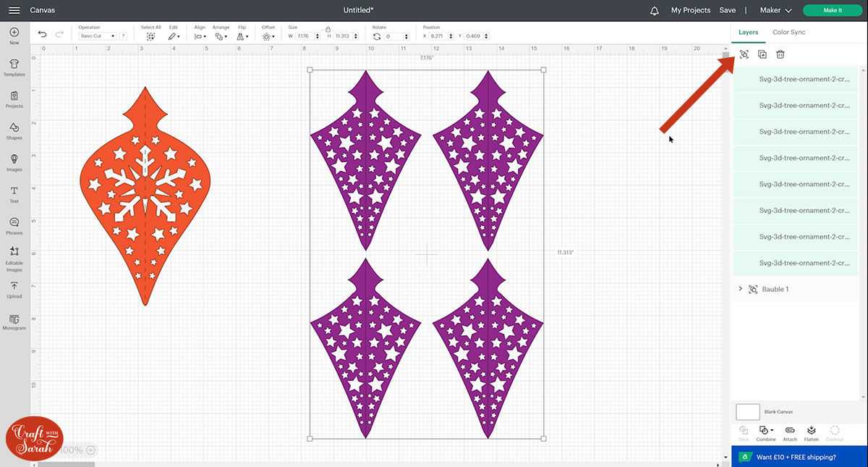This screenshot has width=868, height=467.
Task: Open My Projects link
Action: 691,10
